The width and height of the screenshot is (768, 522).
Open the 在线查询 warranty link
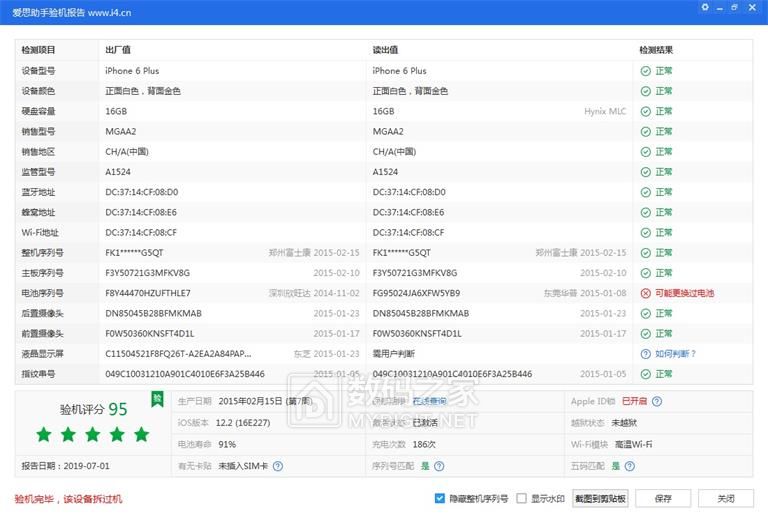click(x=430, y=401)
